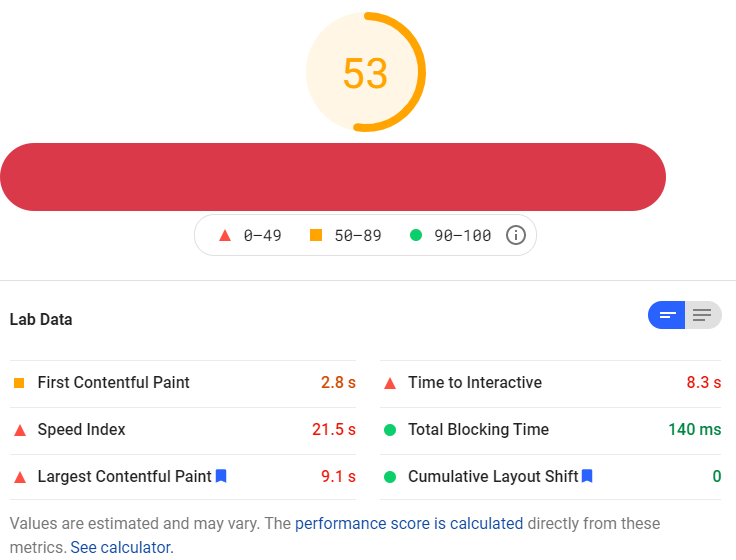Switch to compact metrics view toggle
This screenshot has width=736, height=560.
click(667, 315)
